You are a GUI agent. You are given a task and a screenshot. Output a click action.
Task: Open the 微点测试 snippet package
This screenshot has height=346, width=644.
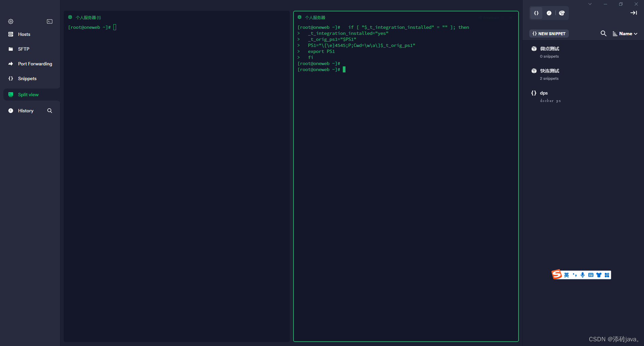click(549, 49)
